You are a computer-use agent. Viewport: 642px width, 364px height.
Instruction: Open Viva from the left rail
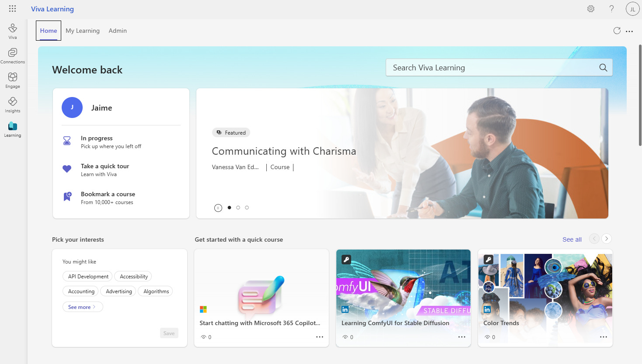click(x=13, y=31)
